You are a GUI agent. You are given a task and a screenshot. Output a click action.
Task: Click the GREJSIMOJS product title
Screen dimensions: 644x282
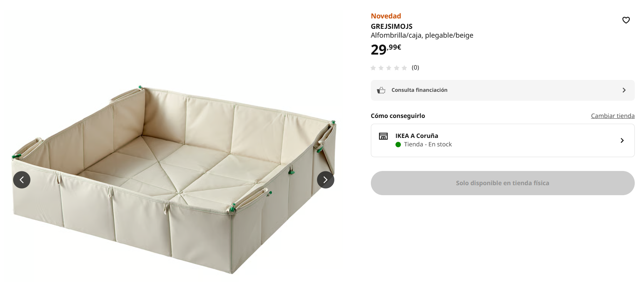(391, 27)
